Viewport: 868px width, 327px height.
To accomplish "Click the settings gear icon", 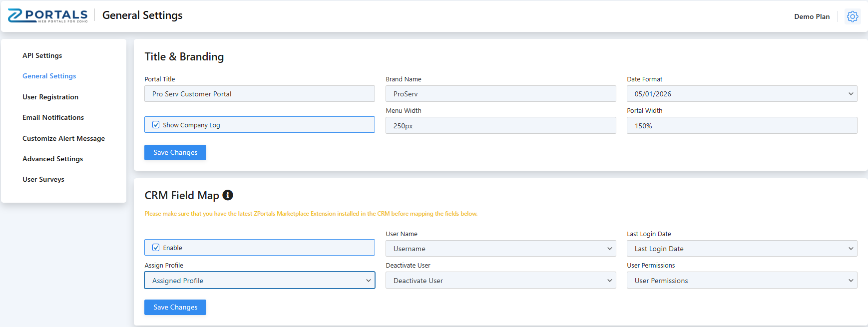I will click(x=852, y=16).
